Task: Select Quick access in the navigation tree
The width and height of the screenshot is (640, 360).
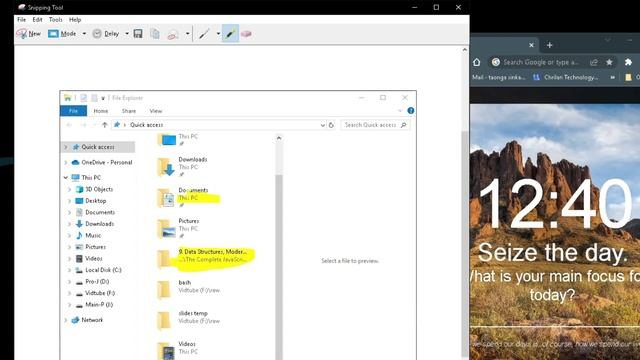Action: pyautogui.click(x=98, y=147)
